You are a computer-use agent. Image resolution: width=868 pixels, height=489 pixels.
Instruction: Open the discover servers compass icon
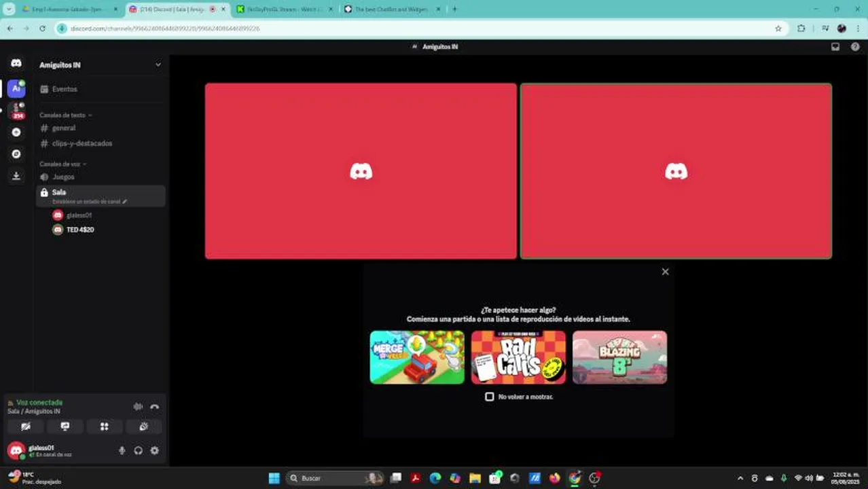(16, 154)
